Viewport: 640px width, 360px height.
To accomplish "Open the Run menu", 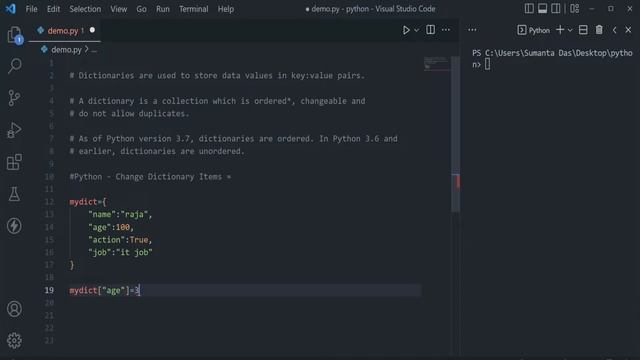I will [x=162, y=9].
